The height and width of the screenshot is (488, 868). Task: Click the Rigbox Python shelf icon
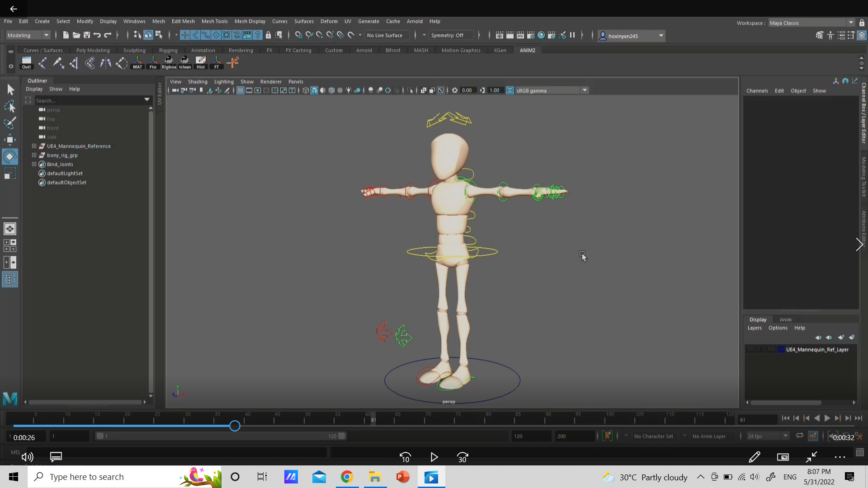click(x=169, y=63)
